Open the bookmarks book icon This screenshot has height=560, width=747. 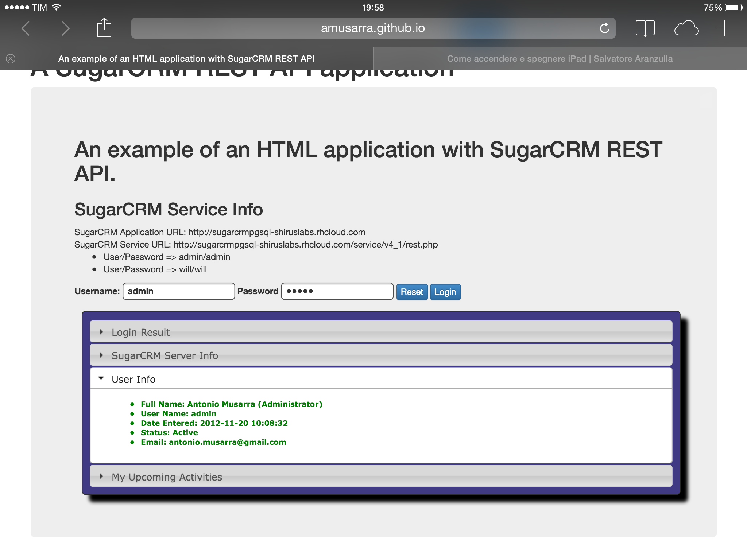[x=645, y=28]
